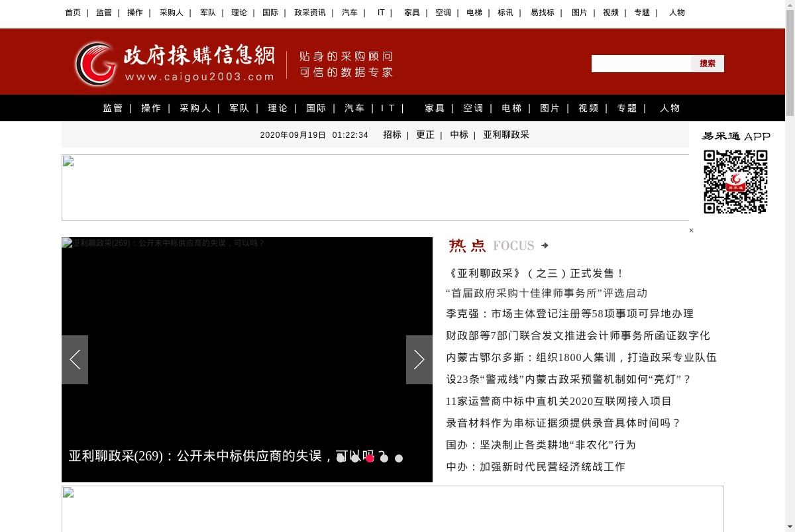Open 中办 加强新时代民营经济统战 headline

point(535,467)
